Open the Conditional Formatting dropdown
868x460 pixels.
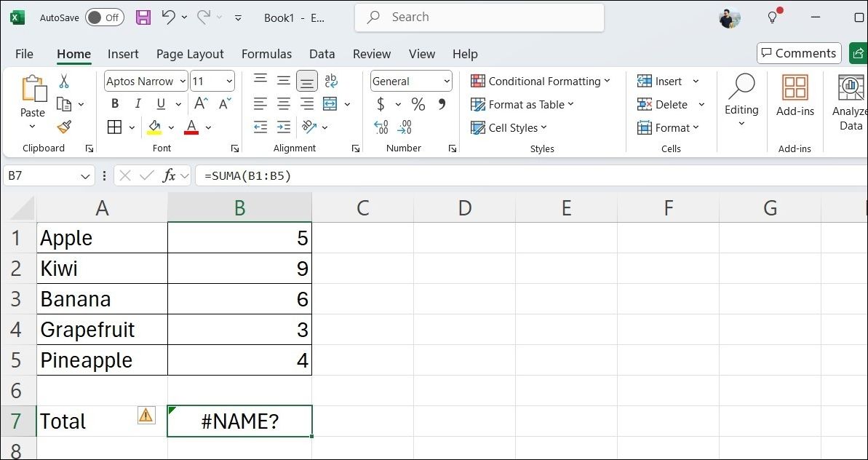(540, 81)
